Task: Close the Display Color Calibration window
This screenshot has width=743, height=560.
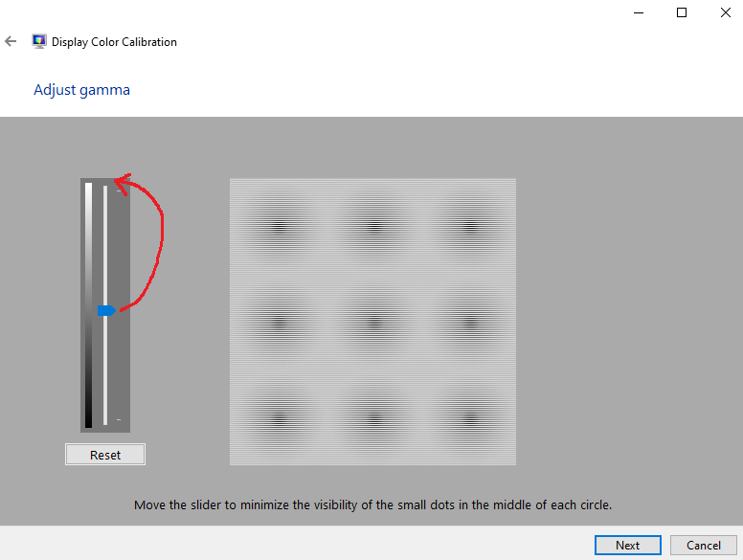Action: pos(726,12)
